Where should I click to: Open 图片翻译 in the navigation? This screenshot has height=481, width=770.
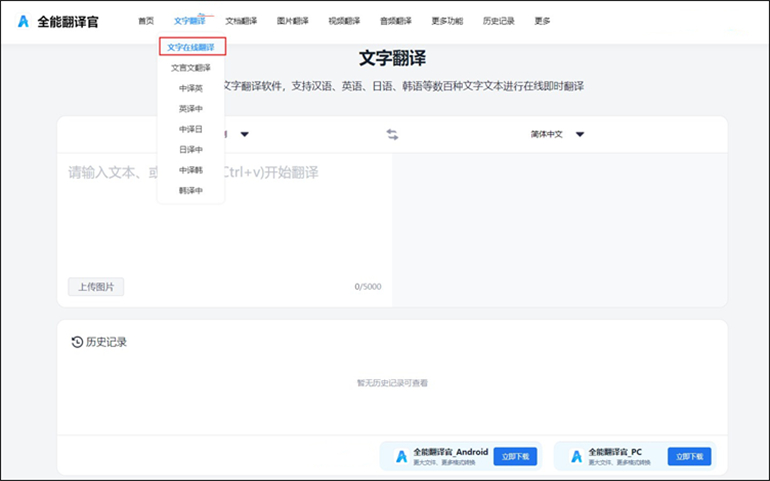293,21
